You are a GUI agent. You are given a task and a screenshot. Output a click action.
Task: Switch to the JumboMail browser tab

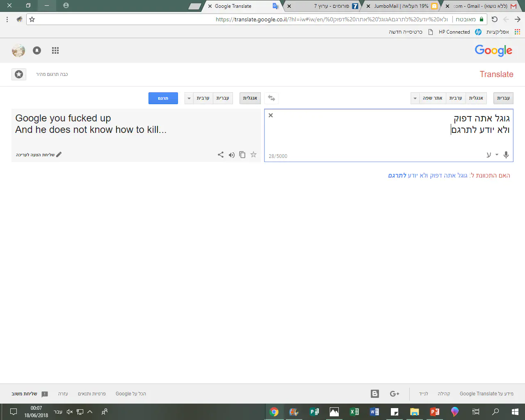pyautogui.click(x=401, y=6)
